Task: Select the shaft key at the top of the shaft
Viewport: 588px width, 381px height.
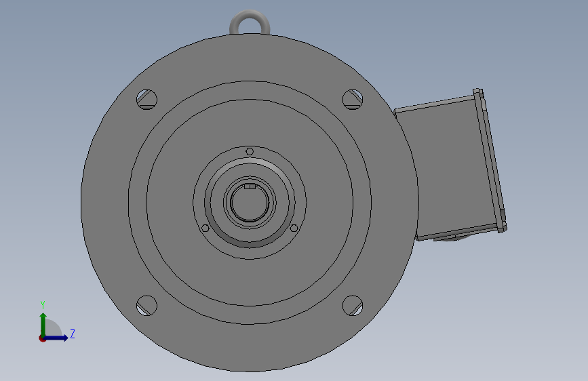Action: point(250,186)
